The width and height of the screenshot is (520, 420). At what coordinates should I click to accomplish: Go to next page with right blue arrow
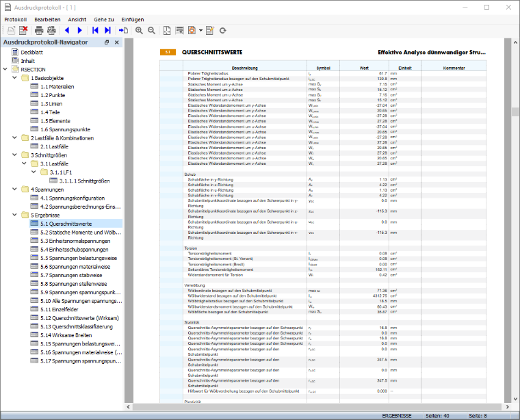[79, 30]
